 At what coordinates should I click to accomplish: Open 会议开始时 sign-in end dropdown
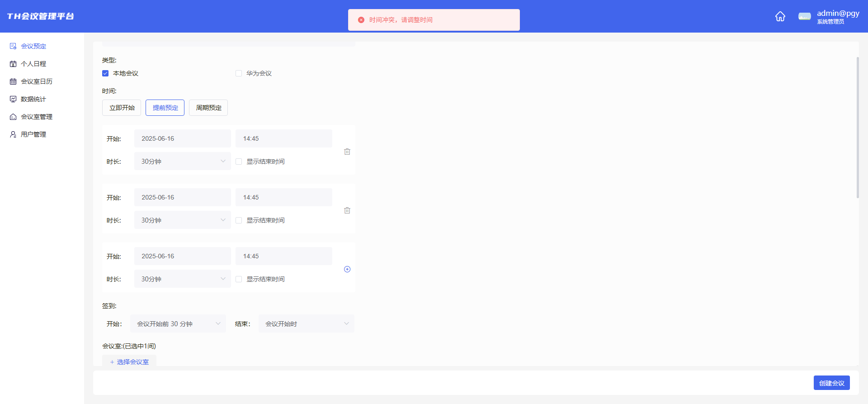307,323
